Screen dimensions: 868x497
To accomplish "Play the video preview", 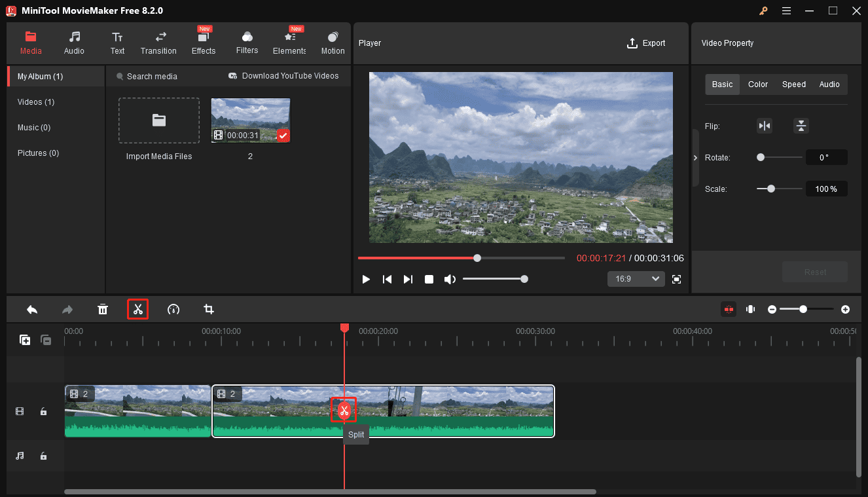I will (x=367, y=279).
